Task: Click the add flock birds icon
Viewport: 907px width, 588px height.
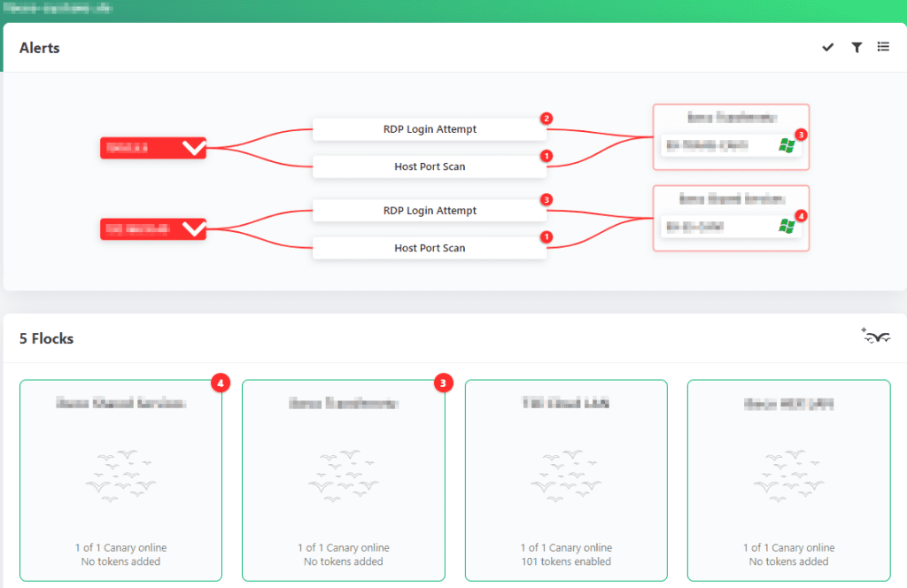Action: (875, 337)
